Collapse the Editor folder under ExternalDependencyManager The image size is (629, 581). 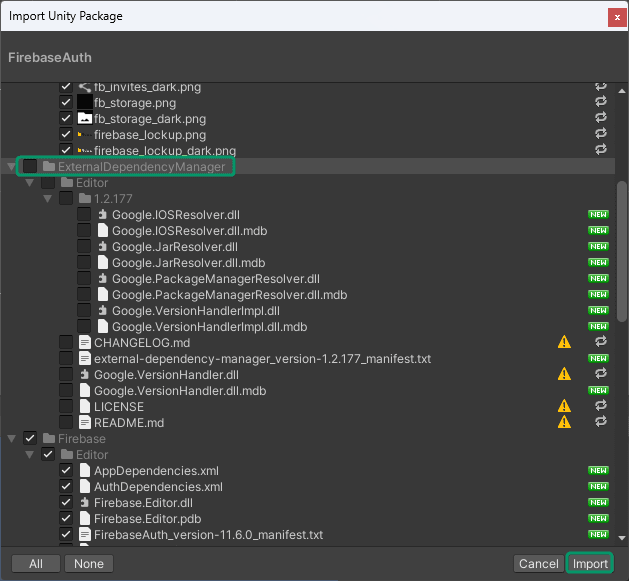[x=30, y=183]
